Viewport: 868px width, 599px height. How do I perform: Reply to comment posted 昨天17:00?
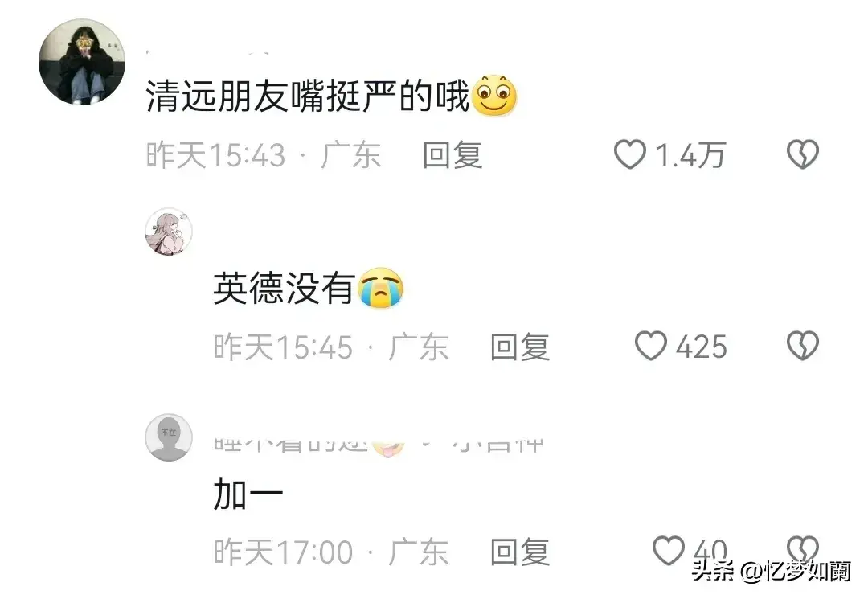520,552
